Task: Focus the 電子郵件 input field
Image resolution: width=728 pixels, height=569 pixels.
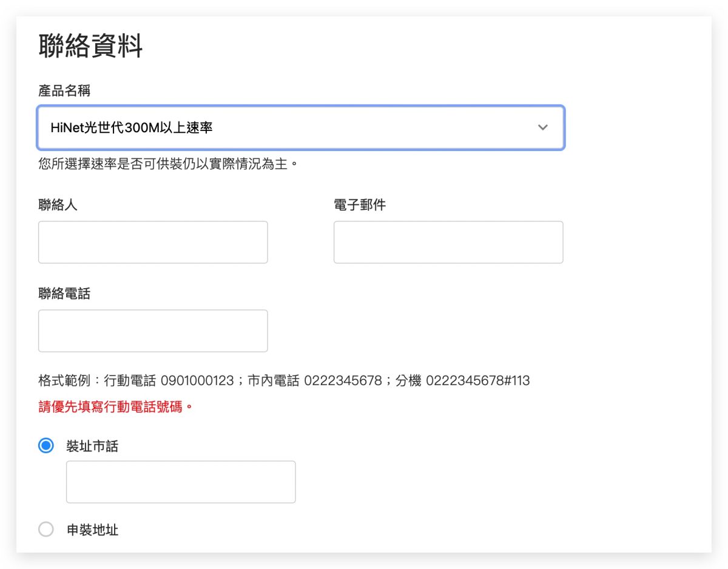Action: (448, 242)
